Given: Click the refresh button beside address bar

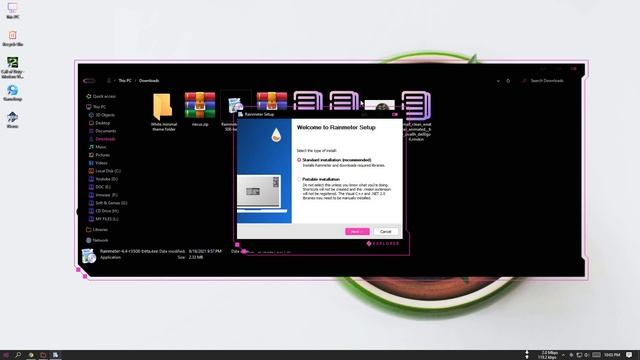Looking at the screenshot, I should pyautogui.click(x=508, y=81).
